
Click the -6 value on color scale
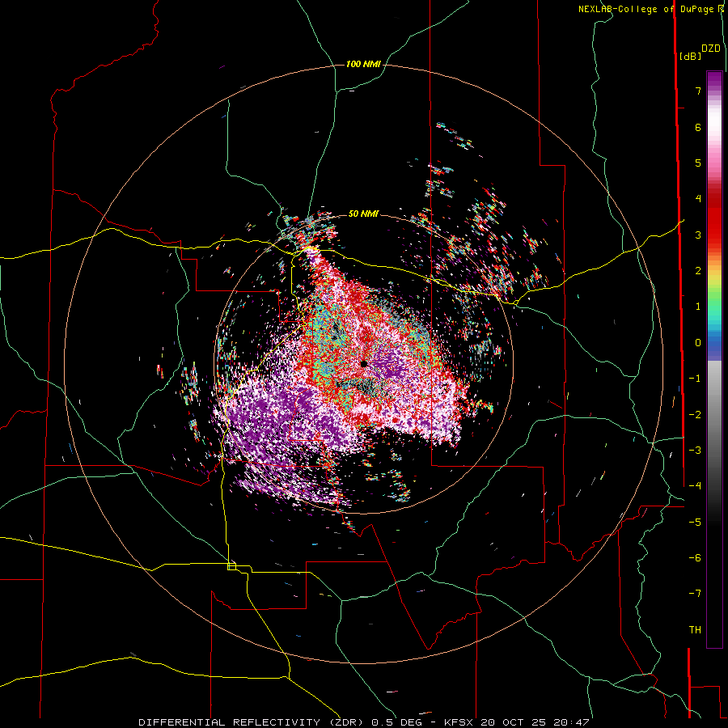(695, 557)
